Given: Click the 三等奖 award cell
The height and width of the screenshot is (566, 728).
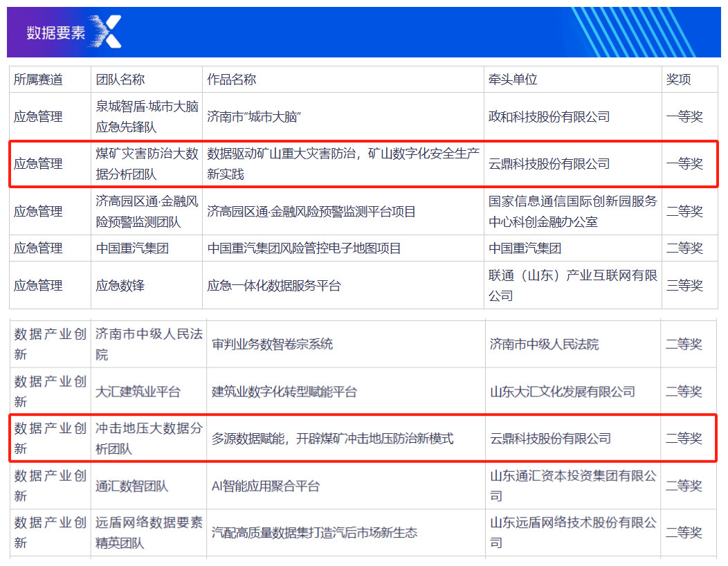Looking at the screenshot, I should coord(684,286).
